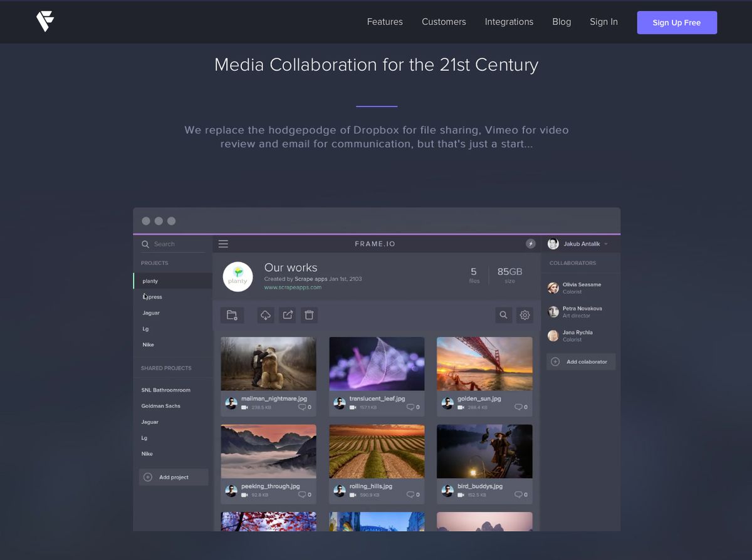752x560 pixels.
Task: Open the Features menu item
Action: [x=385, y=21]
